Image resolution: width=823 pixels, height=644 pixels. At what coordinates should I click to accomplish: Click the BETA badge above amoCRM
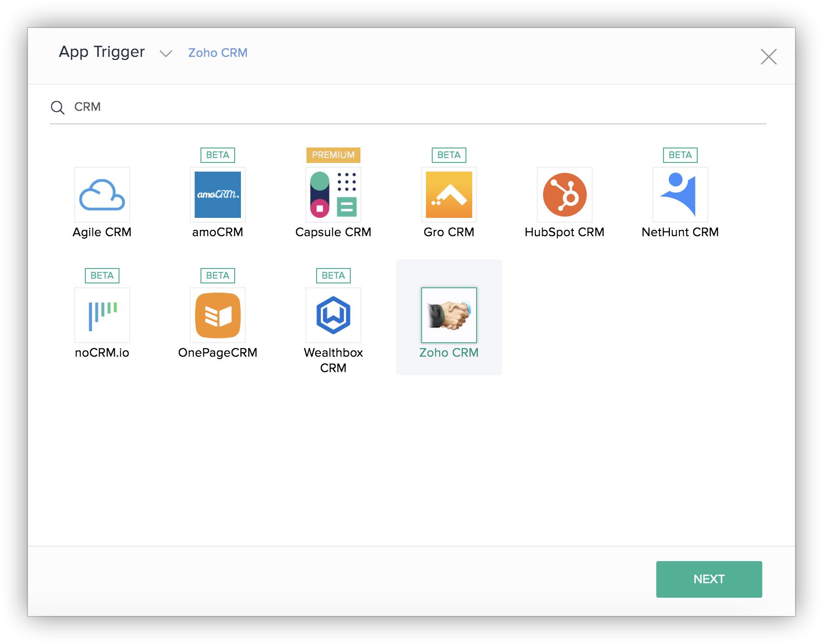tap(218, 155)
